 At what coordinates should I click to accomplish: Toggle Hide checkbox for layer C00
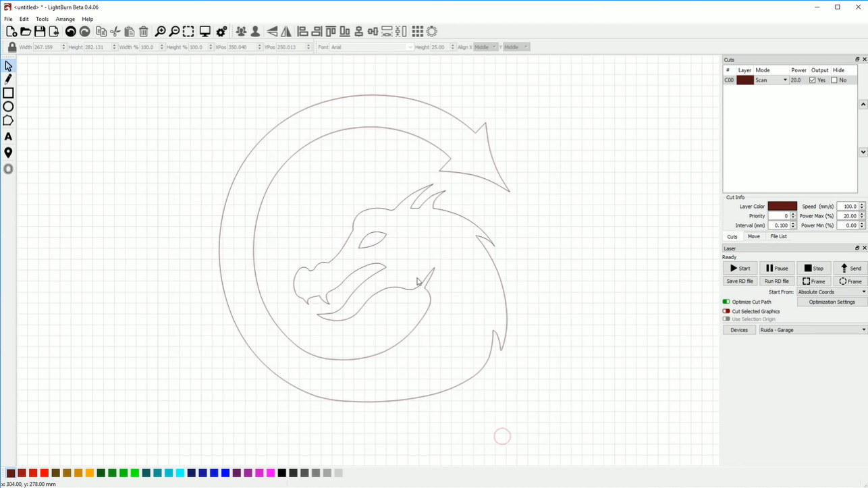coord(834,80)
